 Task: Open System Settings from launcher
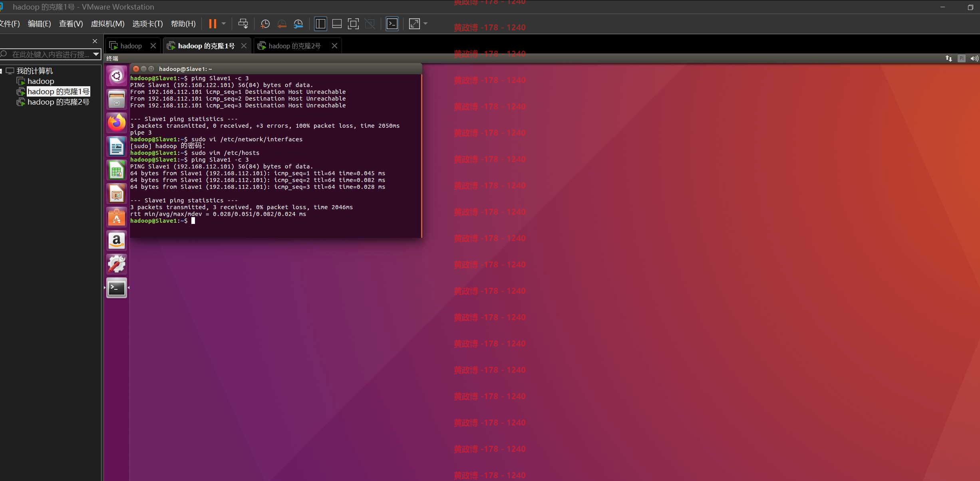pyautogui.click(x=117, y=264)
